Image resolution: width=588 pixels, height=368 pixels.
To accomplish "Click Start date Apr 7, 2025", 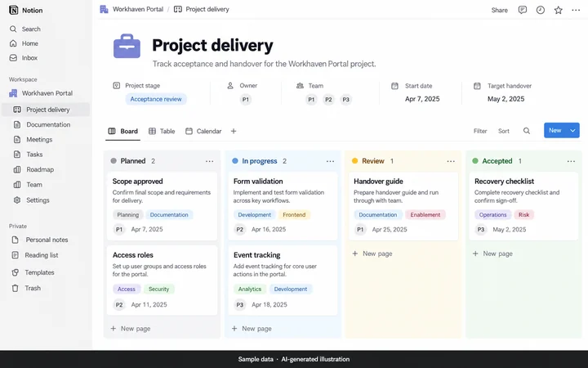I will (x=422, y=99).
